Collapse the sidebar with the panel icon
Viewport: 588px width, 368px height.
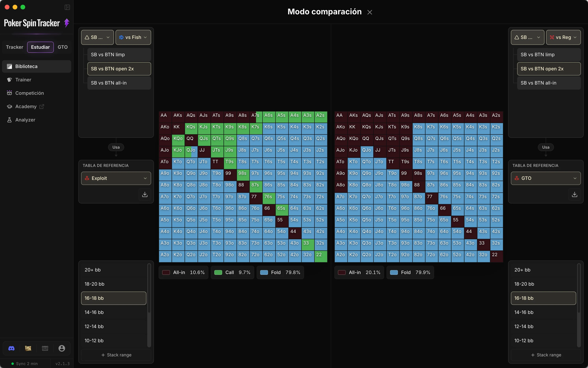(x=67, y=7)
